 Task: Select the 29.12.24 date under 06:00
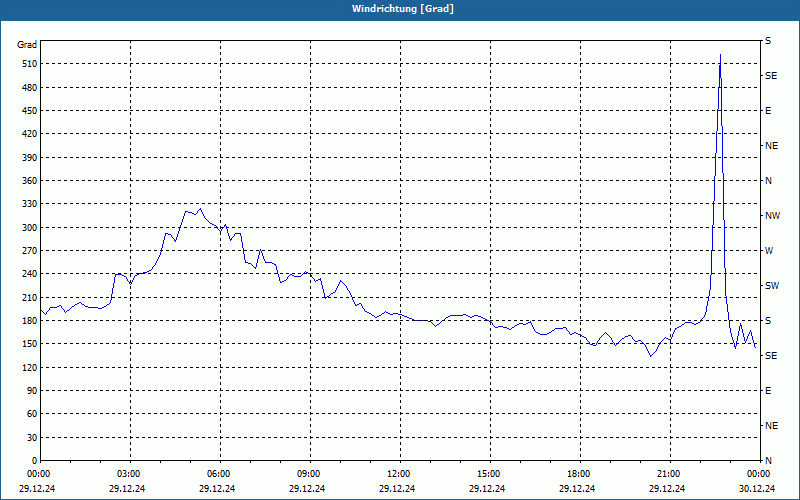click(217, 488)
